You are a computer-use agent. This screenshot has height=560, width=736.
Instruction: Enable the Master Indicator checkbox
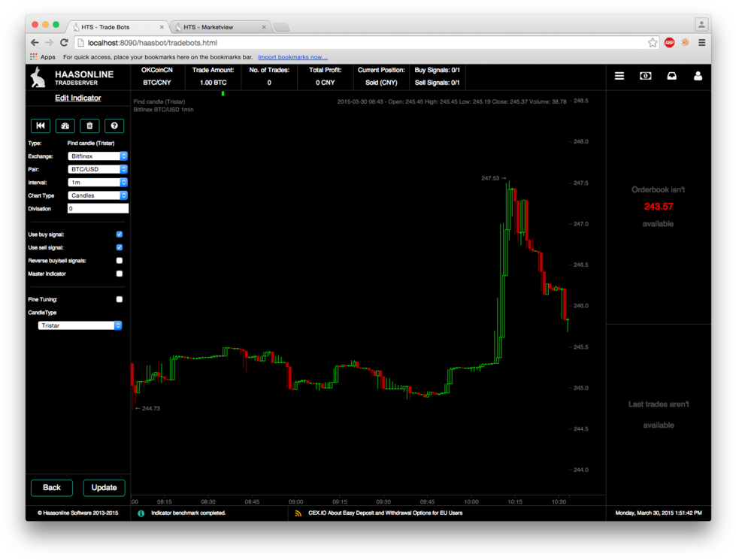coord(120,274)
